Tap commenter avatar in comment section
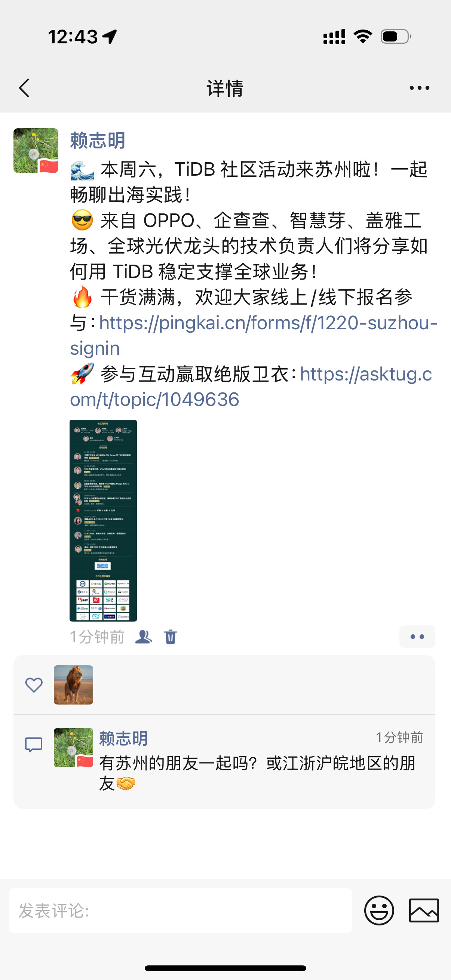The height and width of the screenshot is (980, 451). click(73, 748)
